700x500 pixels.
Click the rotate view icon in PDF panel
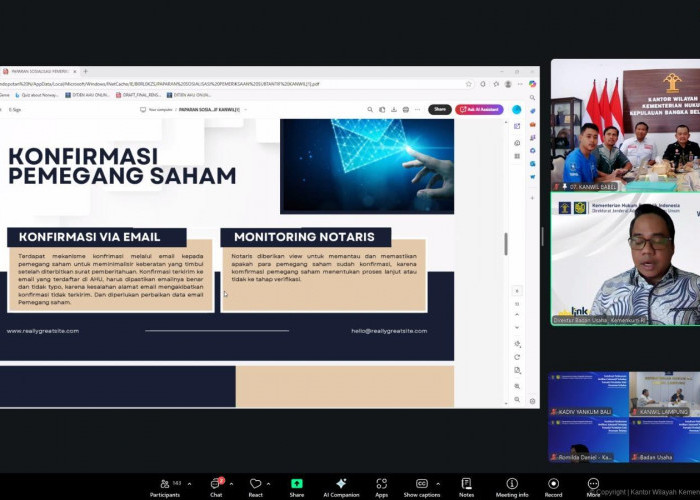tap(517, 357)
